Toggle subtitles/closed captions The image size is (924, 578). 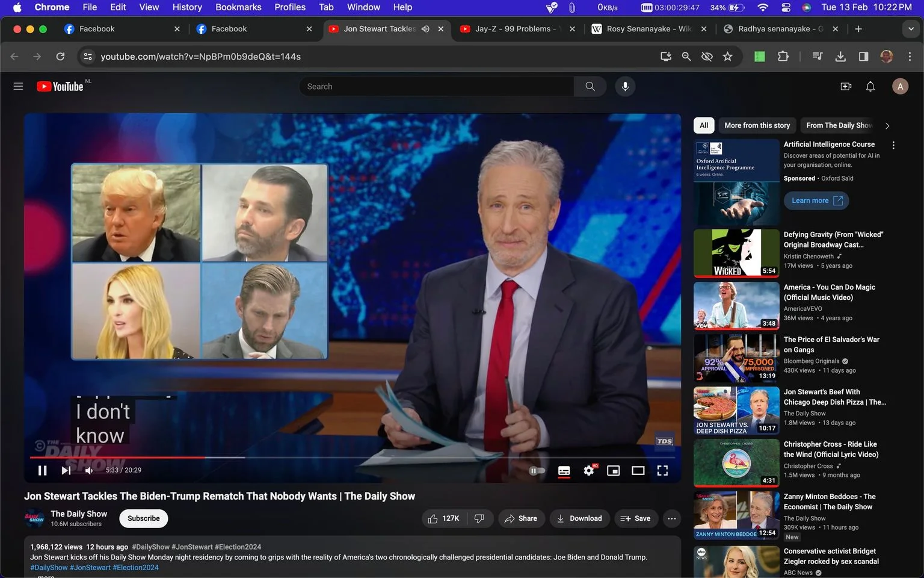564,471
